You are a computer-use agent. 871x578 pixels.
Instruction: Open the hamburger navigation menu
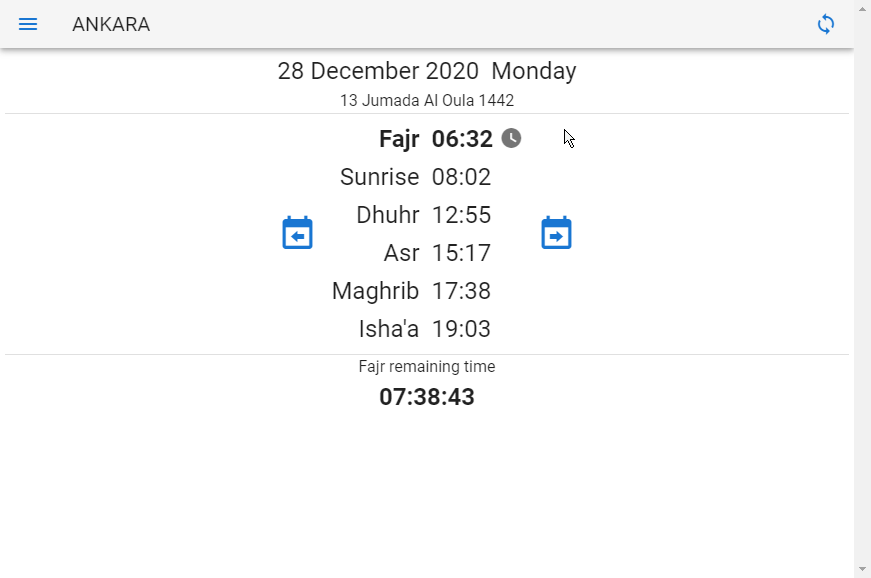tap(28, 24)
